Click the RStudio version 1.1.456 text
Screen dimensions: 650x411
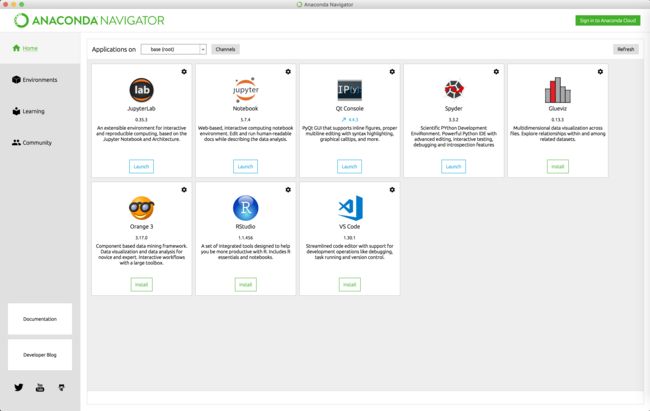point(245,238)
